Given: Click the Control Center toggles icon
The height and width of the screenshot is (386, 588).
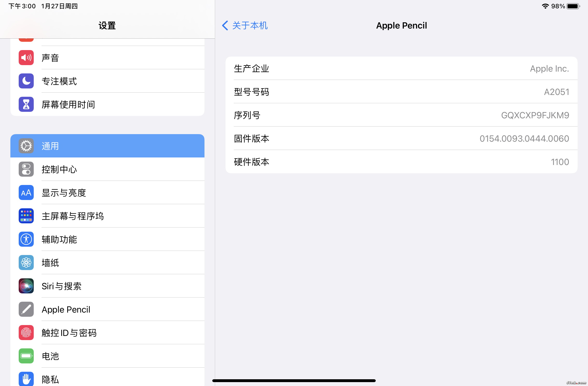Looking at the screenshot, I should click(26, 169).
